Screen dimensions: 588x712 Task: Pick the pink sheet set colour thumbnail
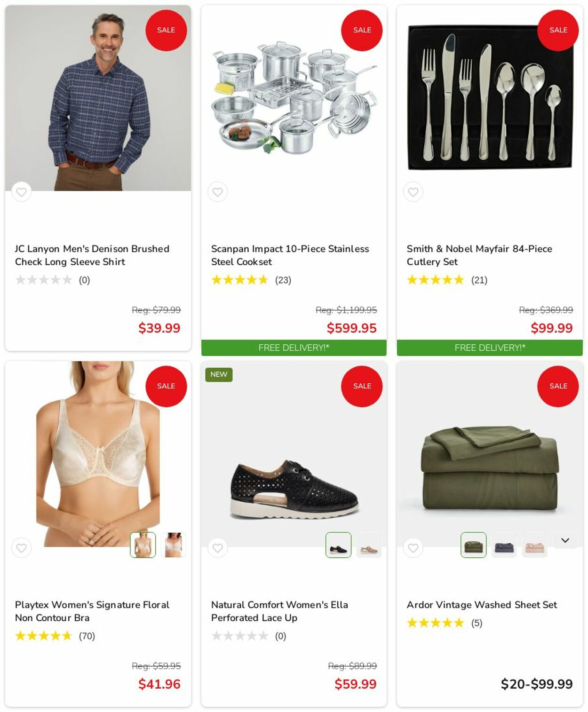pos(534,545)
